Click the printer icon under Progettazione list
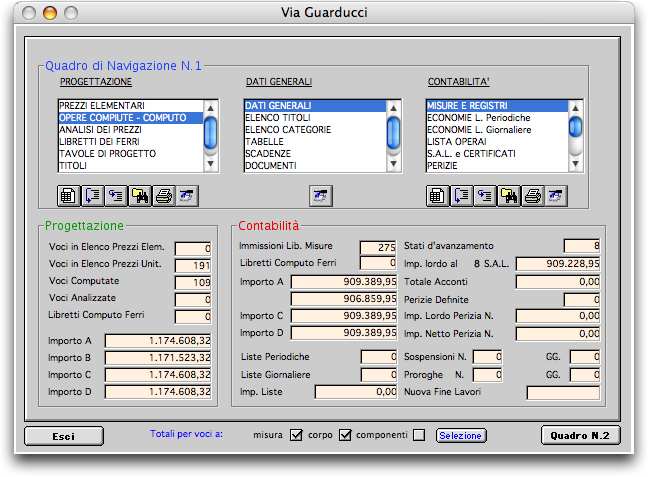This screenshot has width=648, height=477. [164, 196]
